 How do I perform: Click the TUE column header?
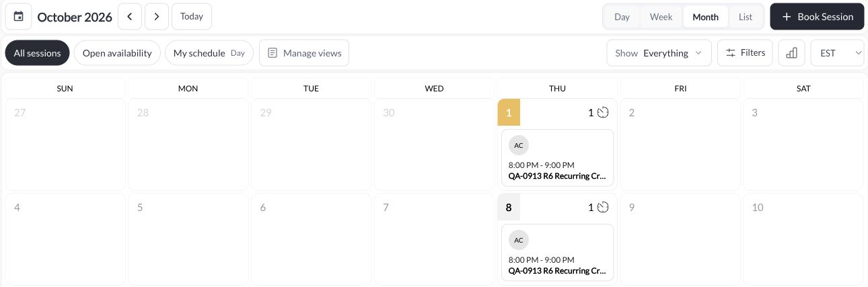coord(311,88)
